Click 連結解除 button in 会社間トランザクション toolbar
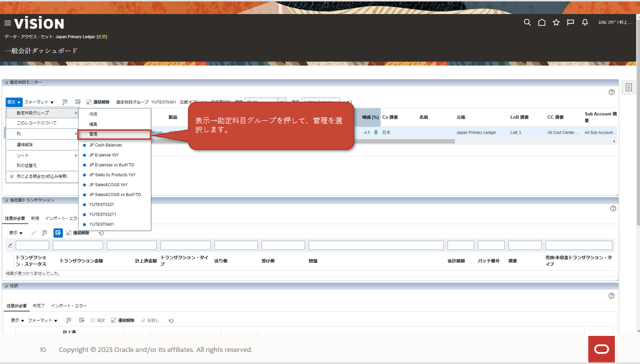 point(78,233)
